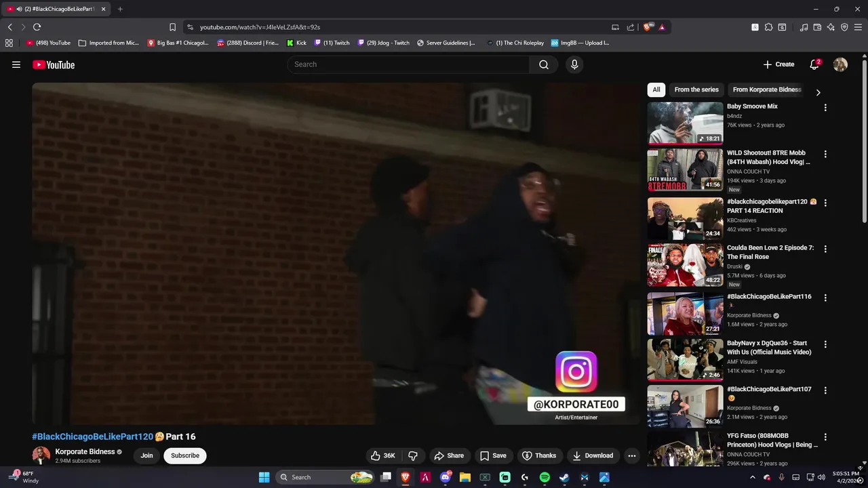Screen dimensions: 868x488
Task: Dislike the video with thumbs down
Action: point(413,455)
